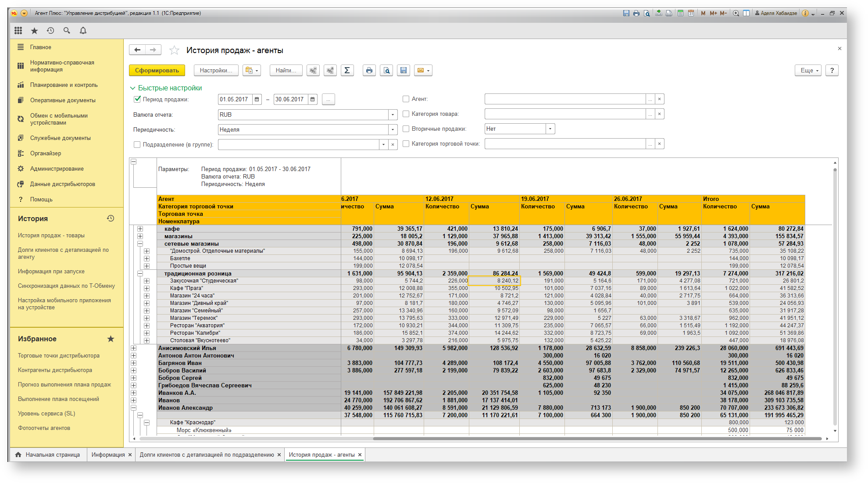Send report by email envelope icon
Screen dimensions: 868x483
tap(423, 70)
